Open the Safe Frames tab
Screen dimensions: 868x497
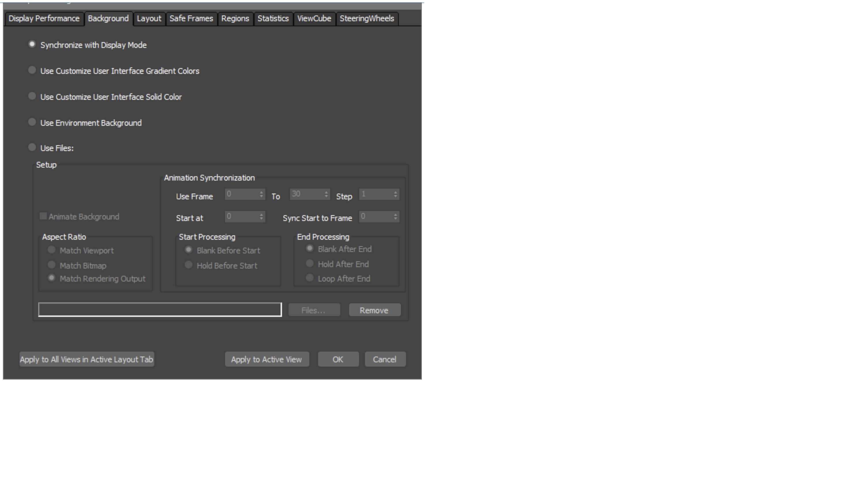191,18
